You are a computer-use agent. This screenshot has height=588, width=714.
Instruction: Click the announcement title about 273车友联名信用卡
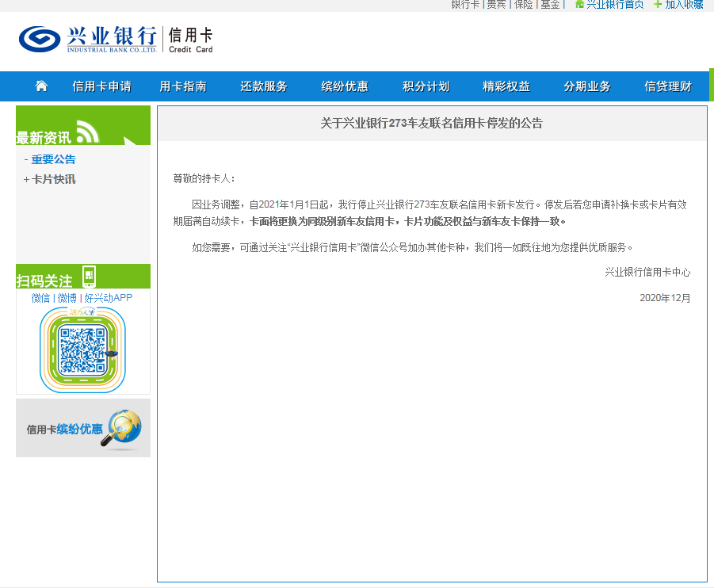click(432, 123)
